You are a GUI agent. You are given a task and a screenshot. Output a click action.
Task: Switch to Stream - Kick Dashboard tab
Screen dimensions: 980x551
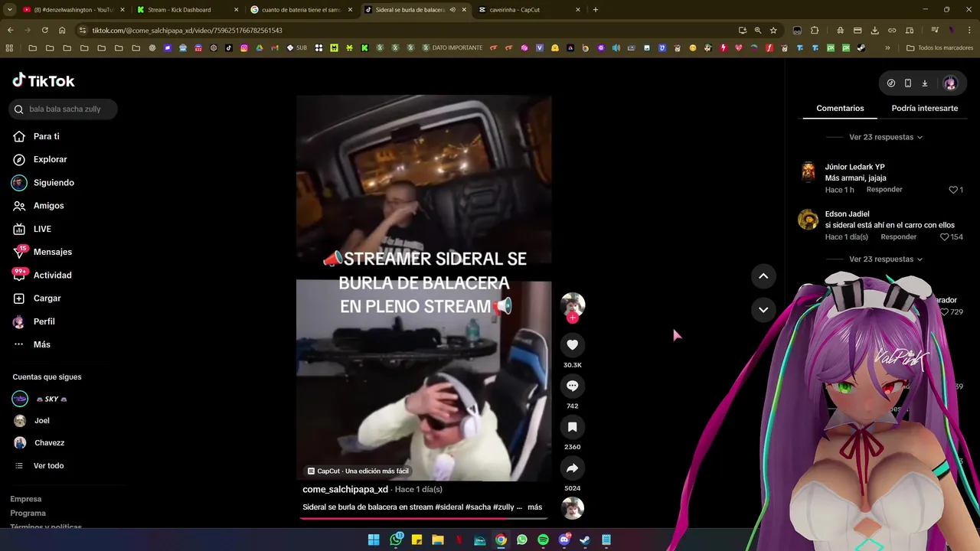pos(187,10)
